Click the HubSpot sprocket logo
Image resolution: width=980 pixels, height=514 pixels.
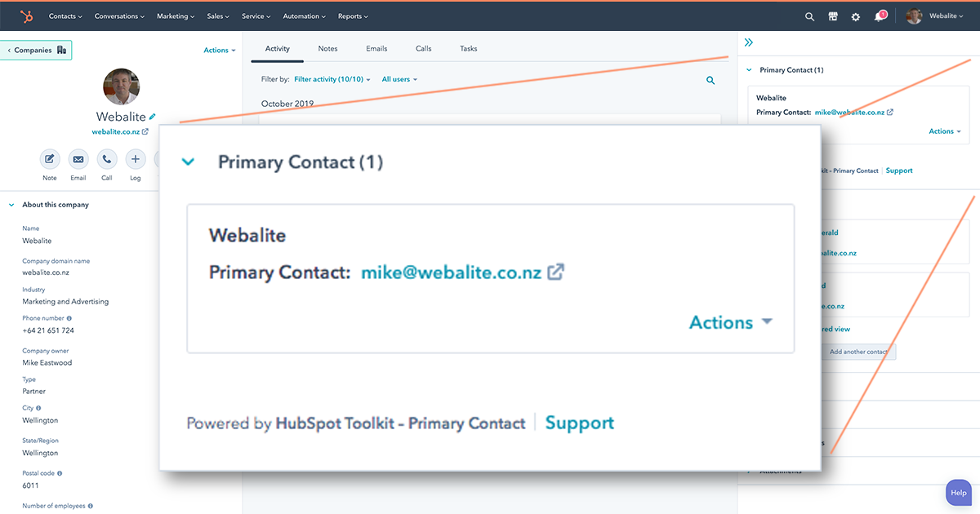click(x=26, y=16)
